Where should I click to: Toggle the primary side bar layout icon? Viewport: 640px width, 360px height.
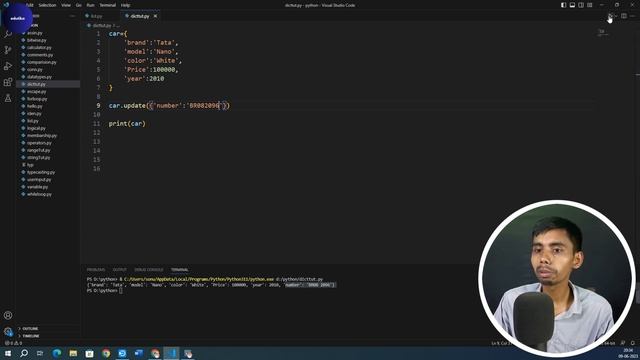coord(563,5)
